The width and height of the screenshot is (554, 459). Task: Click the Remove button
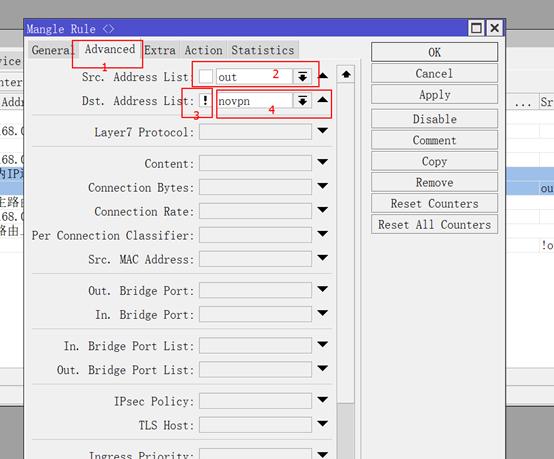pos(434,182)
